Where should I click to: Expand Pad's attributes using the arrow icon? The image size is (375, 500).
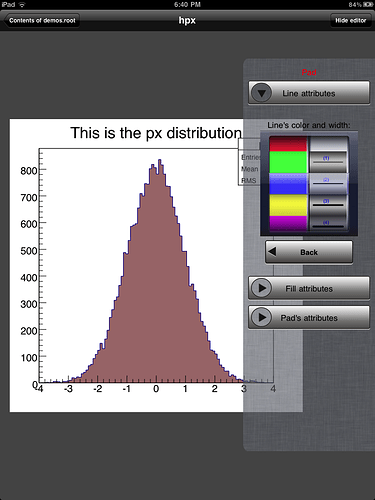(x=262, y=317)
